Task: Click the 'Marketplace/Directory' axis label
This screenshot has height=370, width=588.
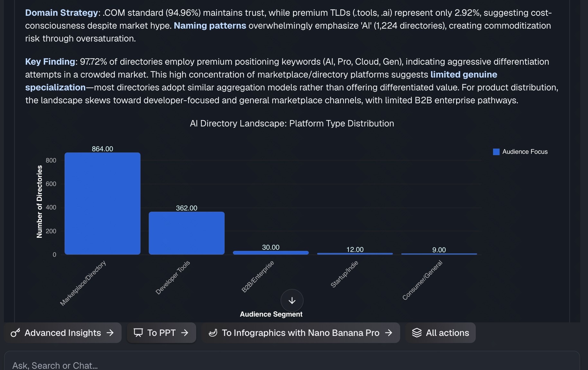Action: coord(83,283)
